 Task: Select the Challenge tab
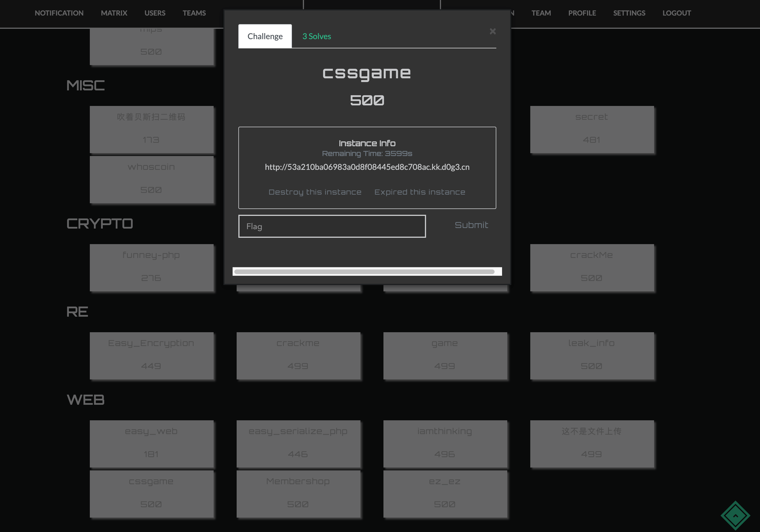[265, 36]
